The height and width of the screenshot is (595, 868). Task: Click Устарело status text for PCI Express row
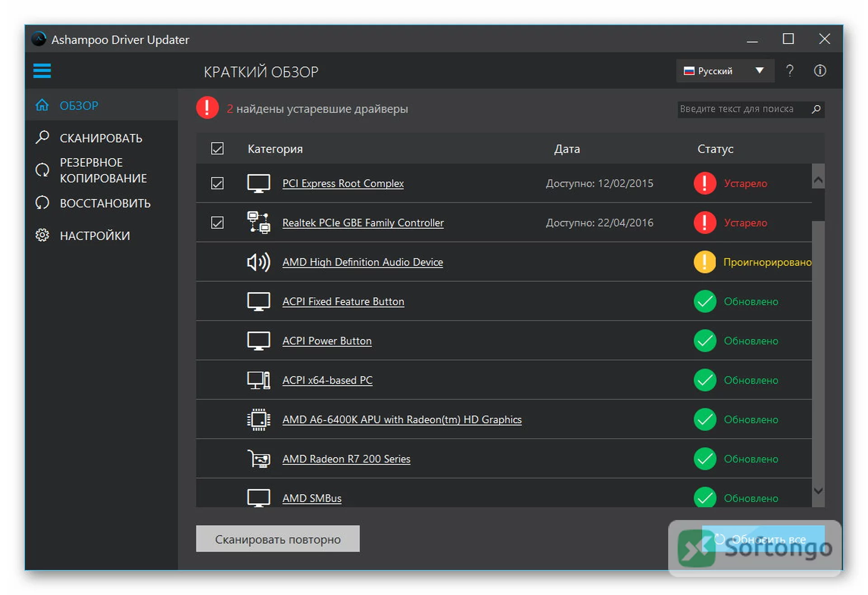(745, 183)
